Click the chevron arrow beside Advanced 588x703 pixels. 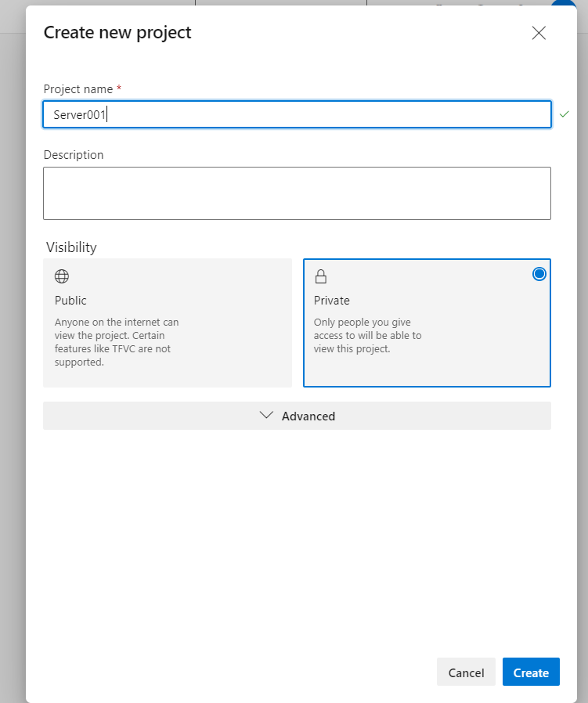267,416
